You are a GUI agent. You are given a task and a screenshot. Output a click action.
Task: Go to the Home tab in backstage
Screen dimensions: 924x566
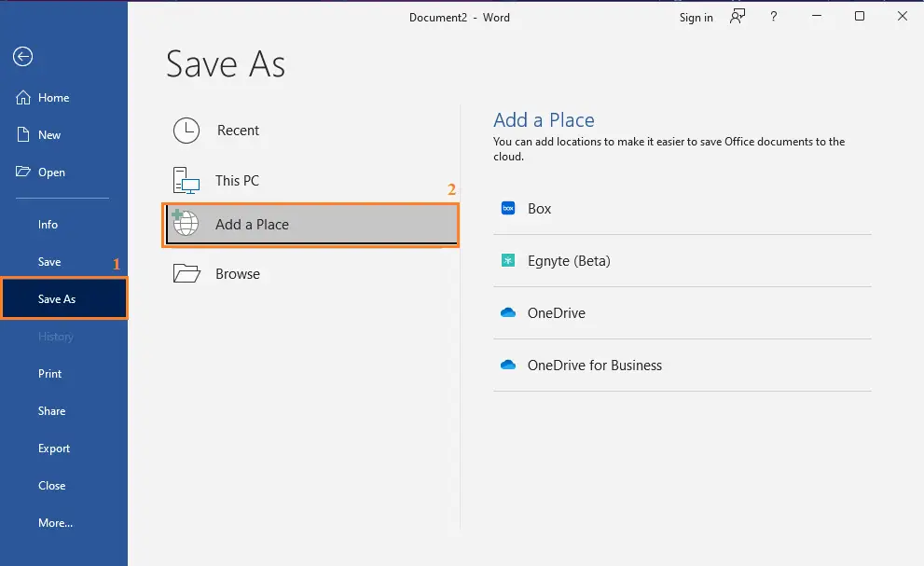click(x=63, y=97)
